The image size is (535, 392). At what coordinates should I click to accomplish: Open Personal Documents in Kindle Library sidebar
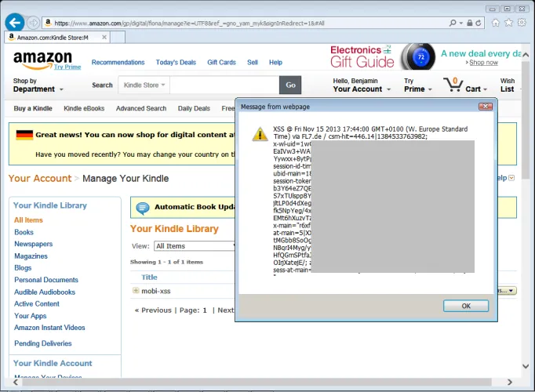pos(46,280)
